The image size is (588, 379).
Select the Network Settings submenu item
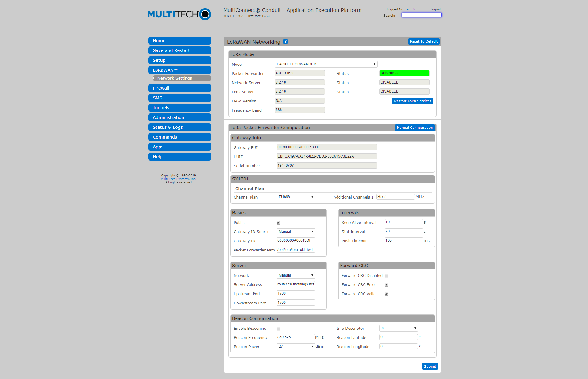[182, 78]
